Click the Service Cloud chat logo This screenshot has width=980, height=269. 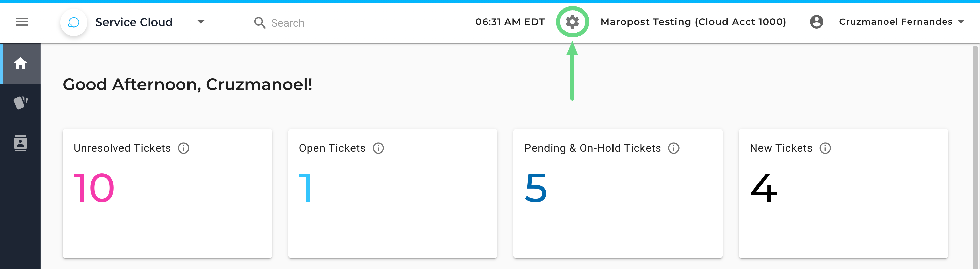[x=73, y=22]
